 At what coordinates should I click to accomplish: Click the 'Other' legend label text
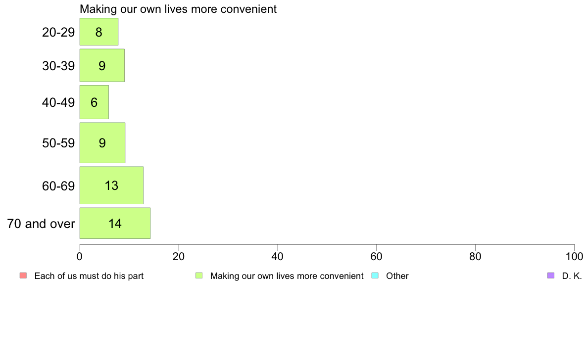[x=397, y=276]
